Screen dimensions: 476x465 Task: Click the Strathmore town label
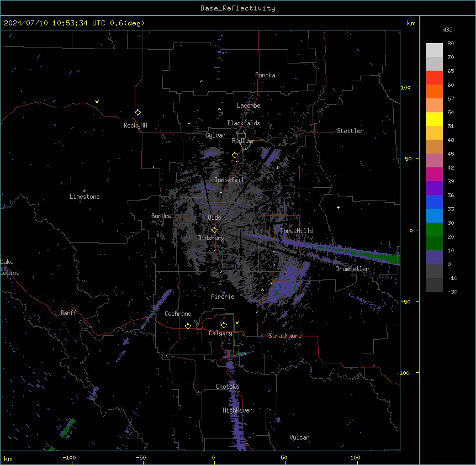(x=285, y=336)
